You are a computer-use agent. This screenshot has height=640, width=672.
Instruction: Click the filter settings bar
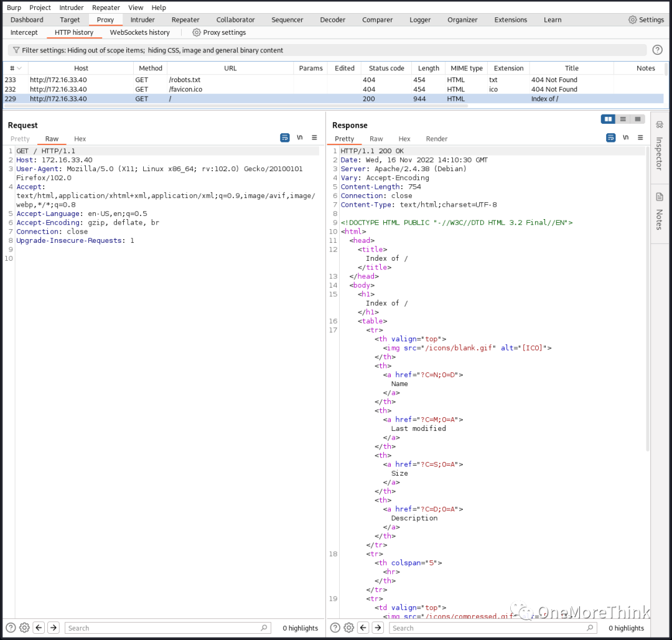327,50
